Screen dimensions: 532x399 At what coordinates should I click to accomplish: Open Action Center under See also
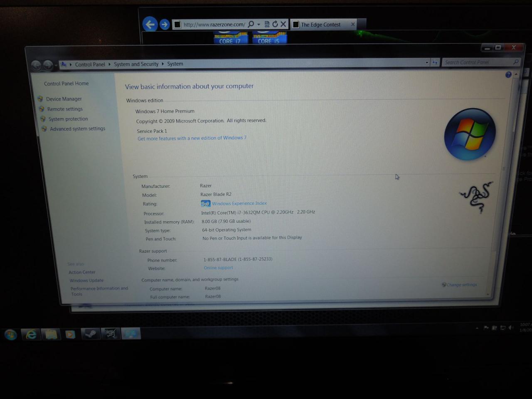(x=82, y=272)
